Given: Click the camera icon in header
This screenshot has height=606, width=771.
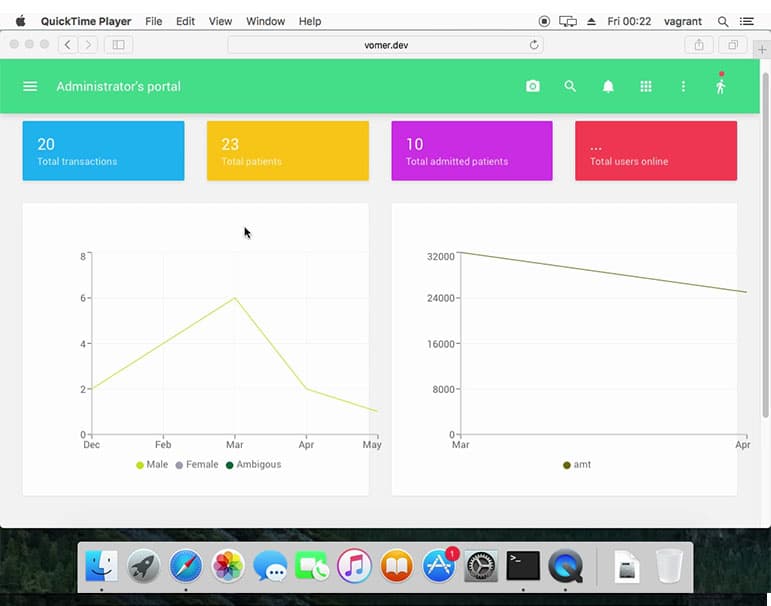Looking at the screenshot, I should coord(533,87).
